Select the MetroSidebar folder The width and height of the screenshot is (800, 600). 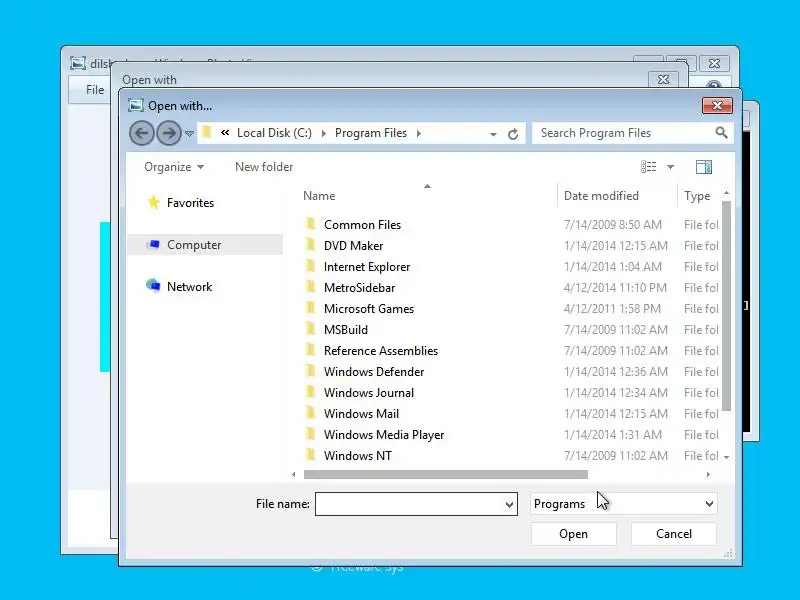359,288
